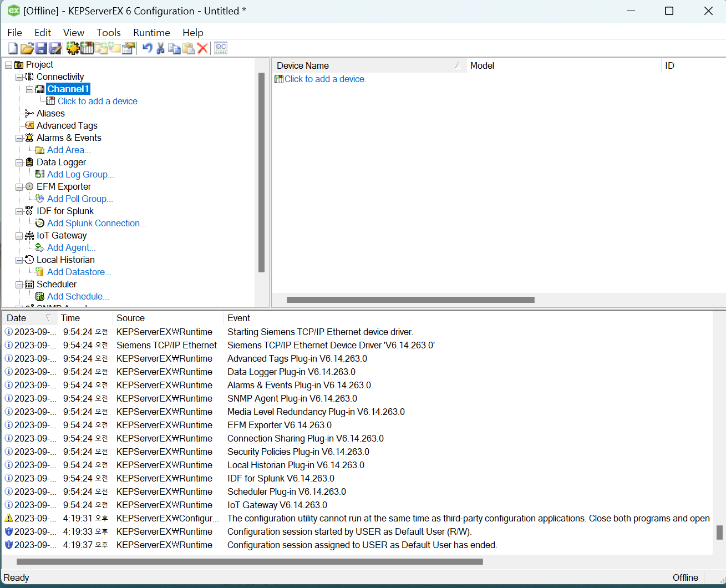The height and width of the screenshot is (588, 726).
Task: Click the Add Area link
Action: pos(69,150)
